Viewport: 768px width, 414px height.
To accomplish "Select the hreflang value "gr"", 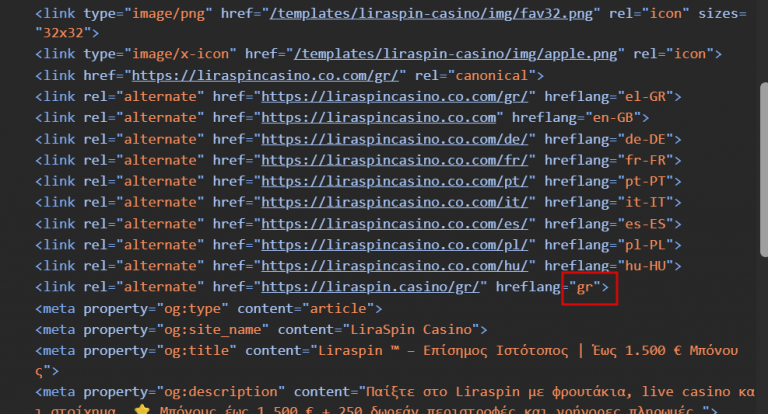I will [585, 287].
